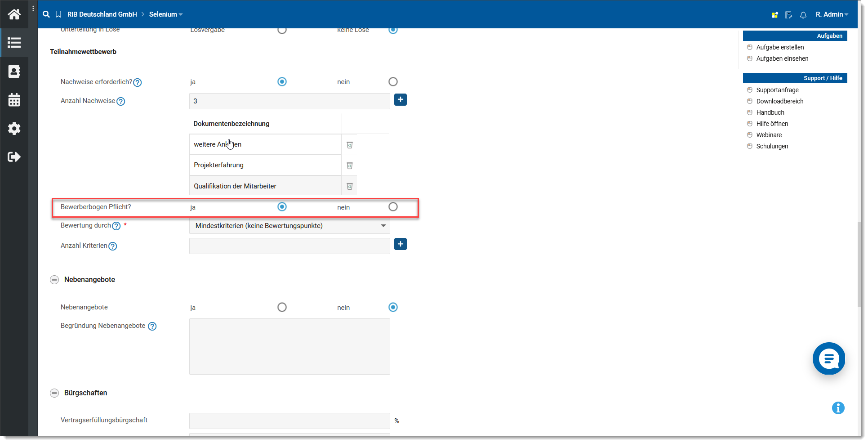Screen dimensions: 868x443
Task: Click the Anzahl Kriterien field
Action: (x=289, y=246)
